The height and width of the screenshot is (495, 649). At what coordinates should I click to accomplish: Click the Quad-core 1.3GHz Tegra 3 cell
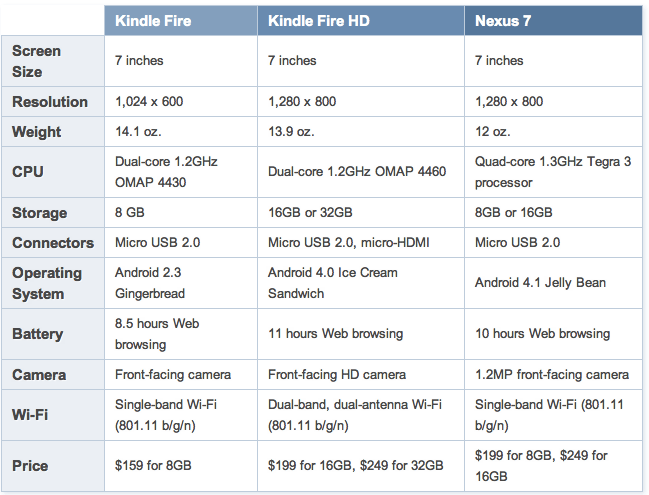pyautogui.click(x=552, y=172)
